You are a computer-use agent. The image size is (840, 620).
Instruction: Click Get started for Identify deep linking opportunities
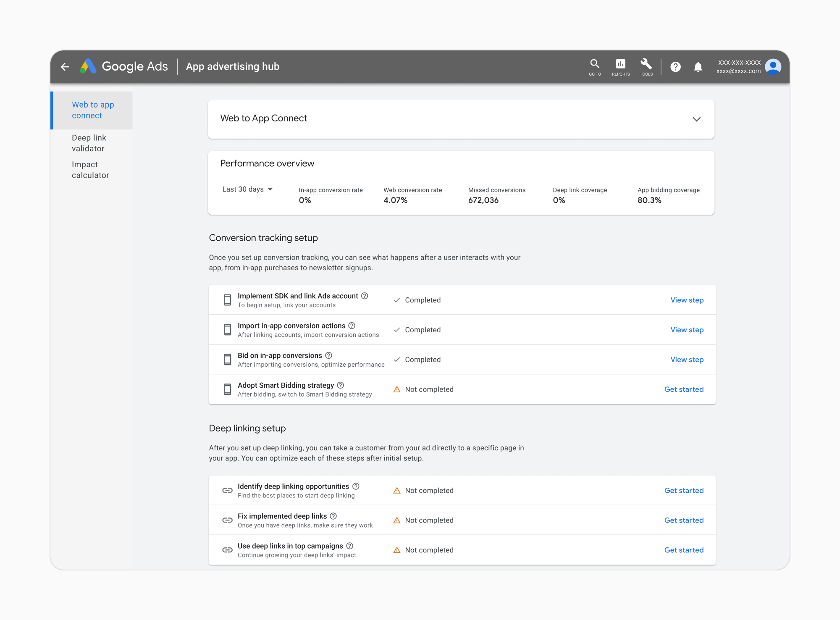(x=683, y=490)
